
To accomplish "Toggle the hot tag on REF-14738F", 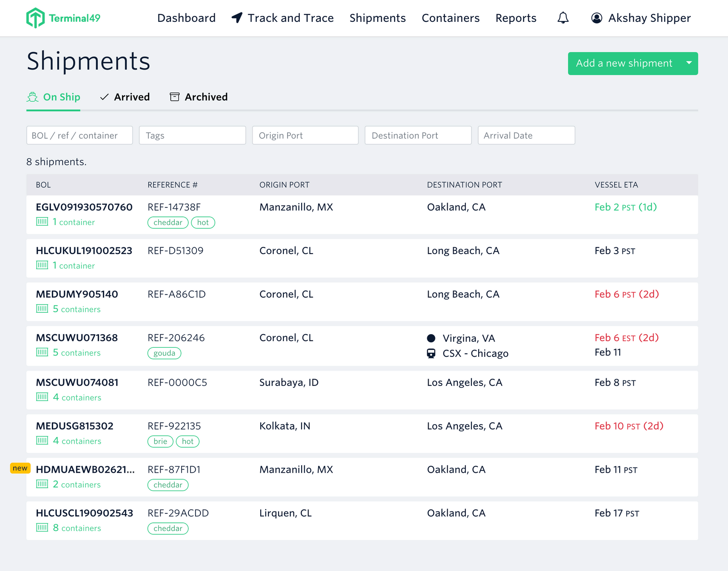I will point(203,222).
